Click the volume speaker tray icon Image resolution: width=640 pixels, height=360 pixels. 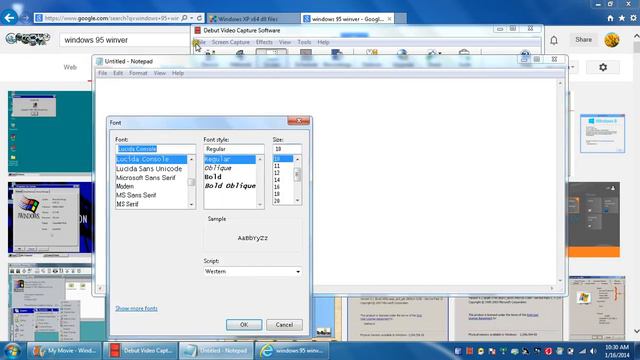click(593, 351)
